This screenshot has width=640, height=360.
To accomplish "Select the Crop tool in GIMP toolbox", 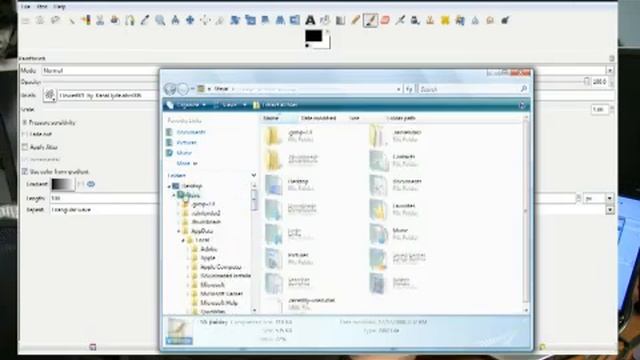I will click(x=220, y=20).
